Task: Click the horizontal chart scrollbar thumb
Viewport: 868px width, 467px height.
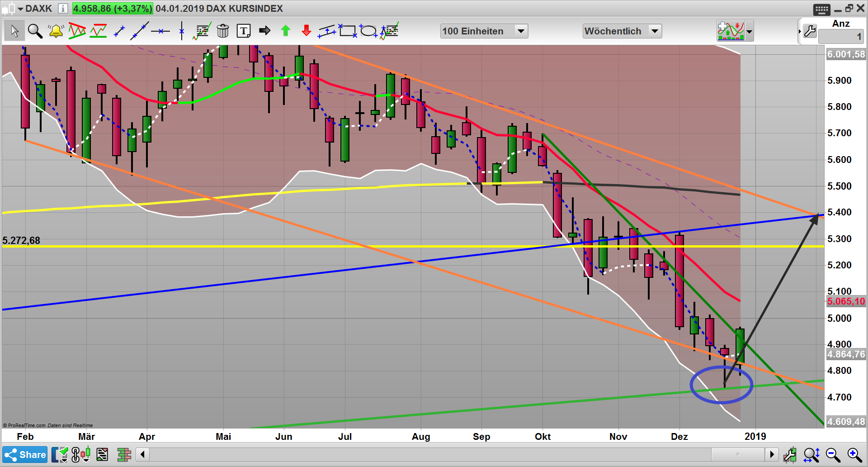Action: [737, 454]
